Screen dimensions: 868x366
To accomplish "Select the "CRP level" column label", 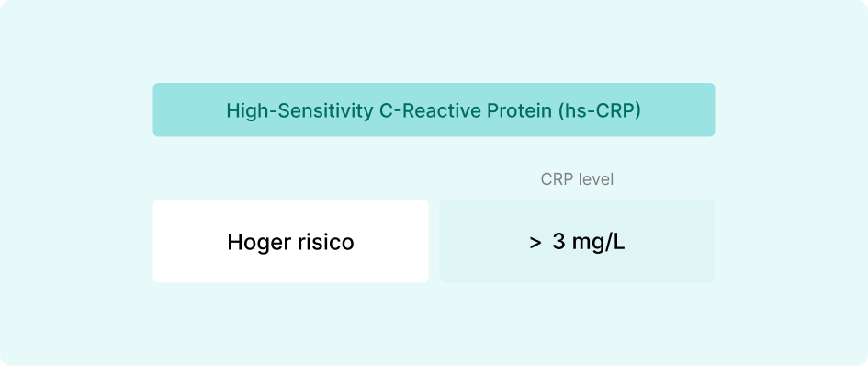I will [x=577, y=179].
